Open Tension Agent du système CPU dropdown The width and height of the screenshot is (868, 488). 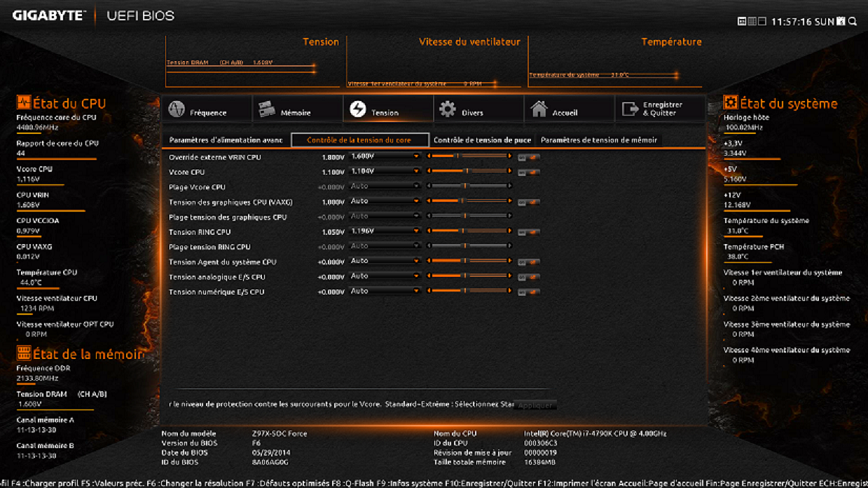click(x=385, y=261)
